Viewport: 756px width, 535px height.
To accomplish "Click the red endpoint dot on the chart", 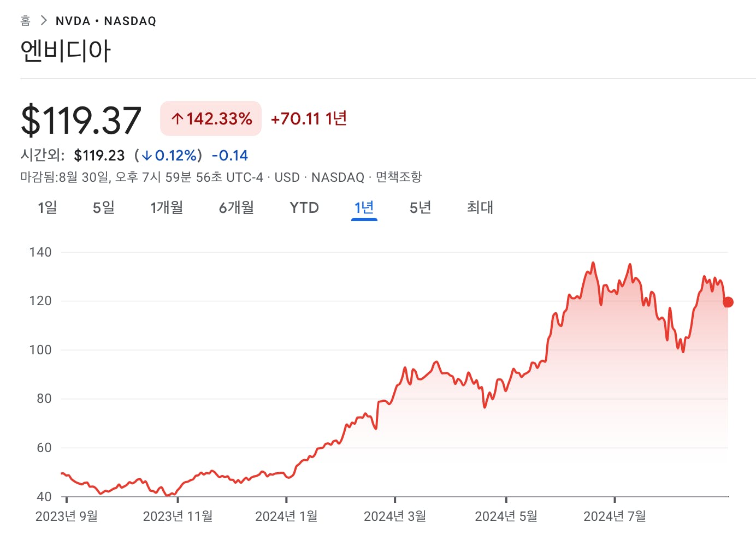I will [728, 302].
